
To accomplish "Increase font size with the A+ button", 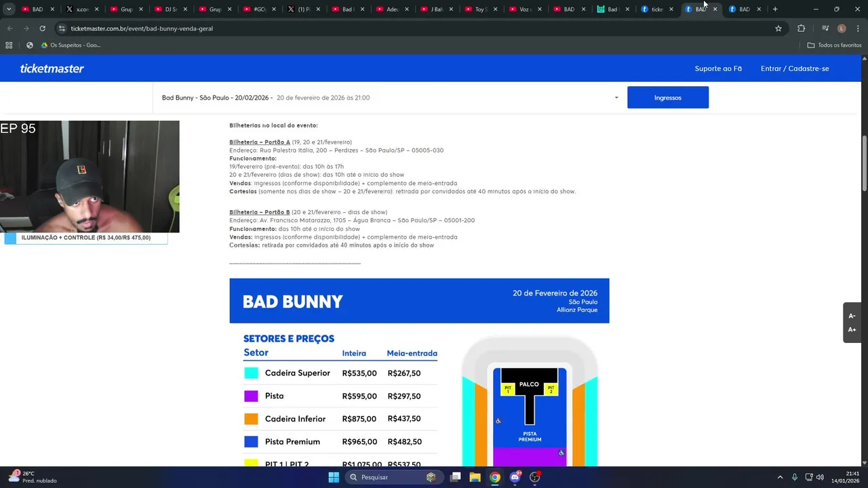I will tap(852, 329).
